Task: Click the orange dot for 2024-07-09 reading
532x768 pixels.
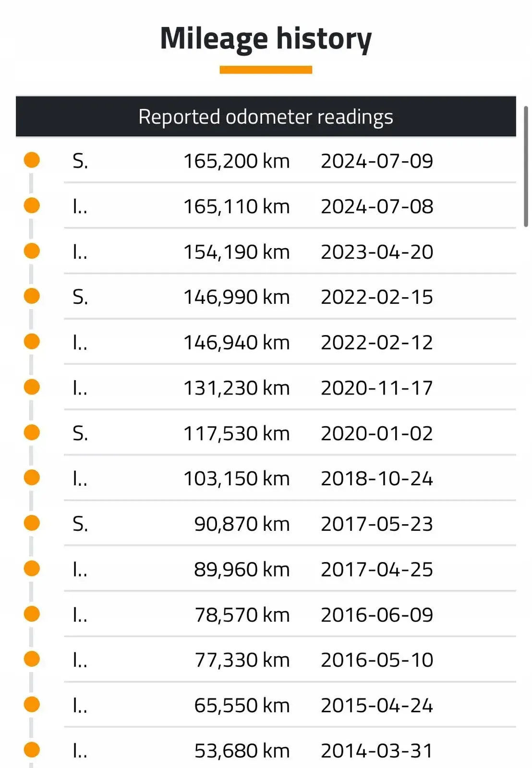Action: pyautogui.click(x=32, y=160)
